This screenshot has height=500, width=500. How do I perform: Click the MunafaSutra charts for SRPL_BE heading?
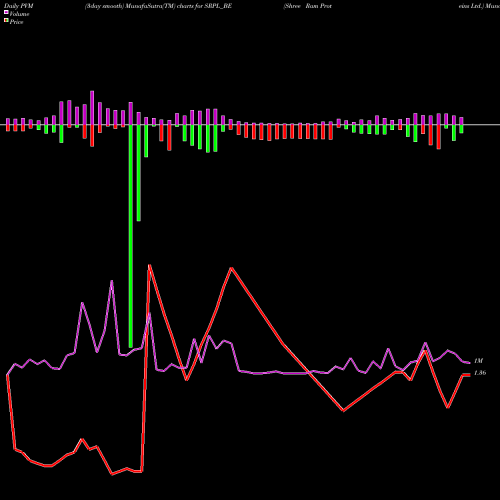[158, 6]
